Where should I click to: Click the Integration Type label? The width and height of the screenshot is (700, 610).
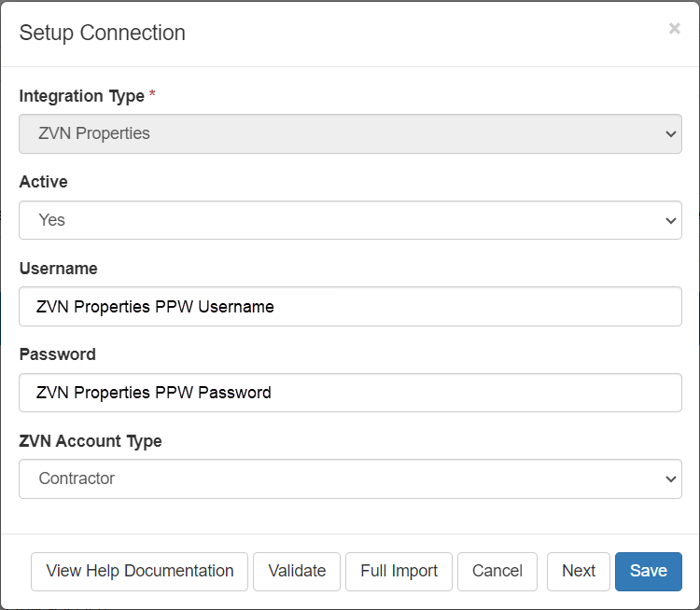81,96
